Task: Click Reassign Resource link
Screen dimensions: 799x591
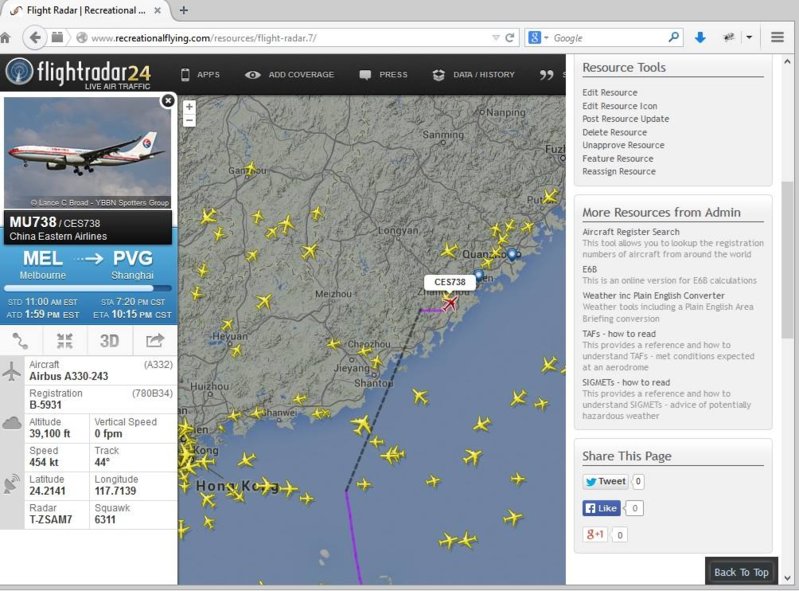Action: 619,171
